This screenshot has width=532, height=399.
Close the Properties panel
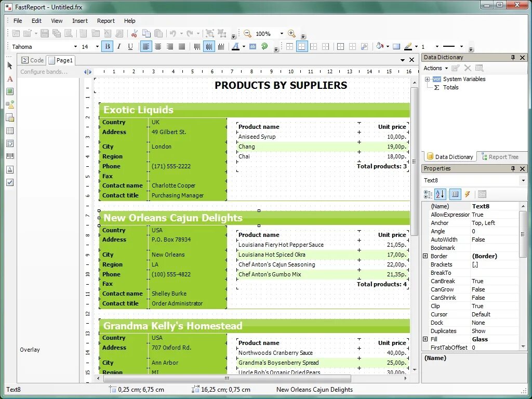point(523,169)
